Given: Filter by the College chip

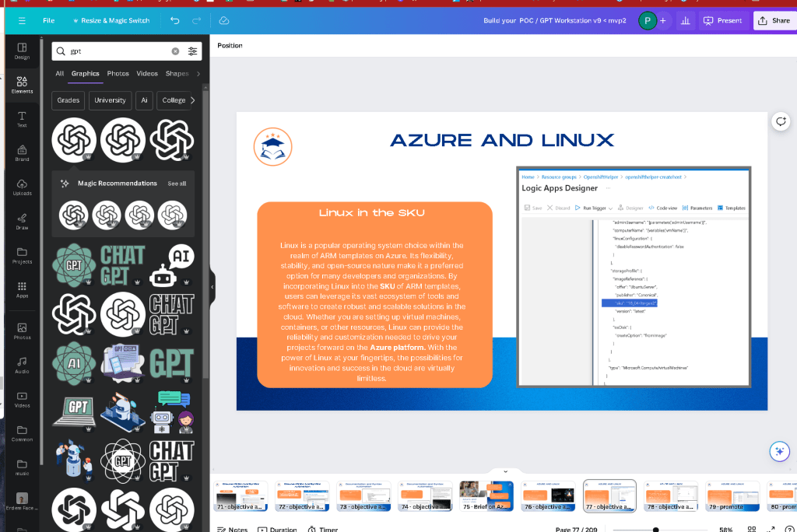Looking at the screenshot, I should click(x=174, y=100).
